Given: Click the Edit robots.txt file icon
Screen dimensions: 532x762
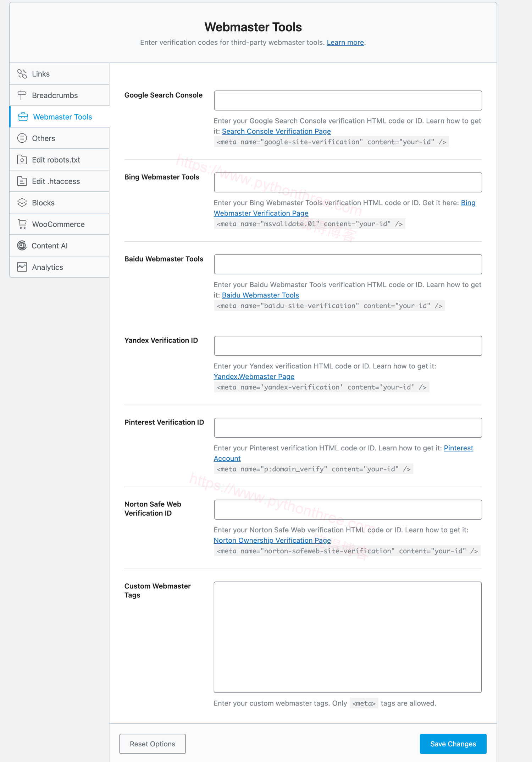Looking at the screenshot, I should 22,160.
